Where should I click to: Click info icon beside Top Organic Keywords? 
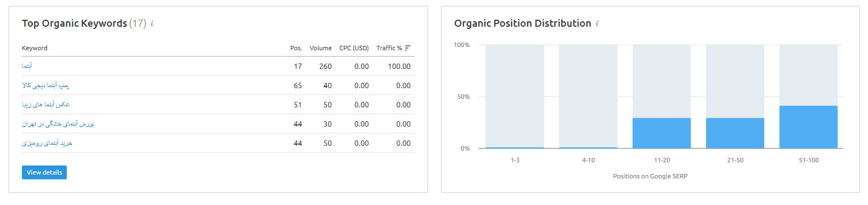pyautogui.click(x=152, y=23)
